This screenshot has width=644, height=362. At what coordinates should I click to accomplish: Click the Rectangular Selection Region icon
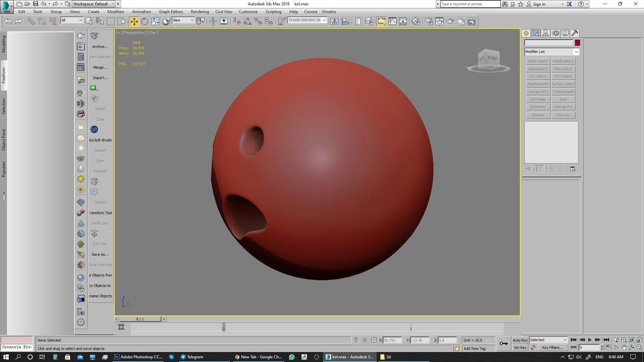click(x=110, y=21)
